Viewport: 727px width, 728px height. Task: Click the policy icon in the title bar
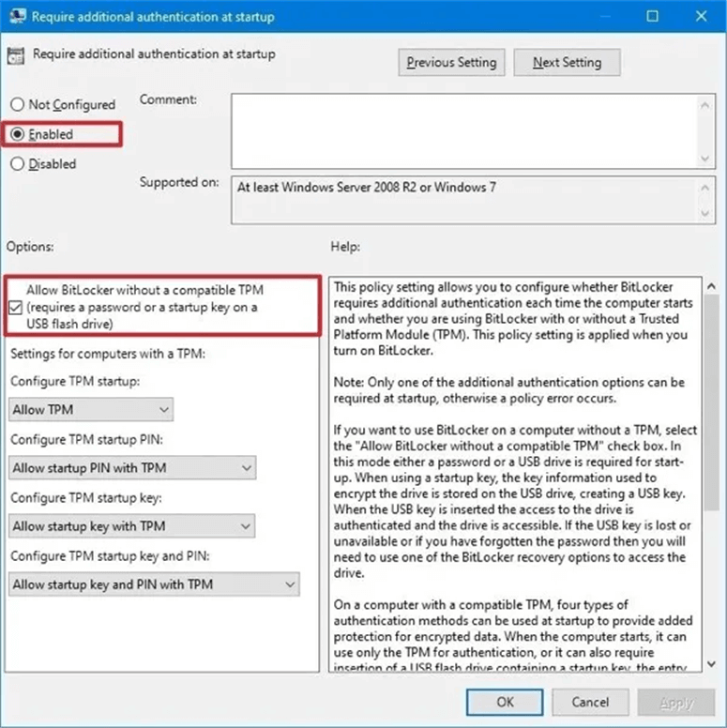pos(16,16)
